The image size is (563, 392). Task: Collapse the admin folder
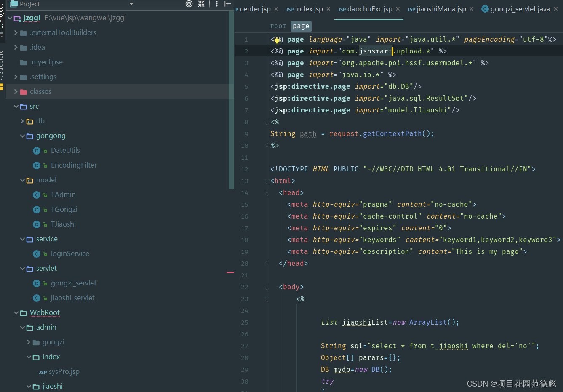(x=22, y=328)
